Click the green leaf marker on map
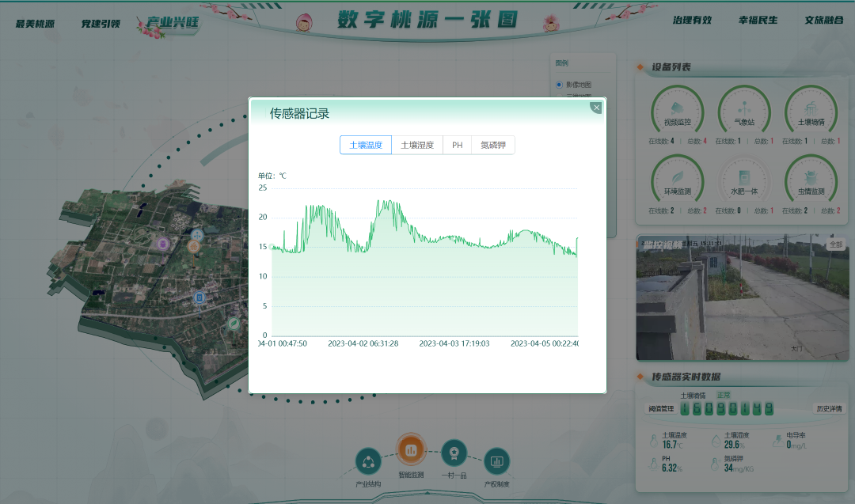The height and width of the screenshot is (504, 855). pos(234,324)
